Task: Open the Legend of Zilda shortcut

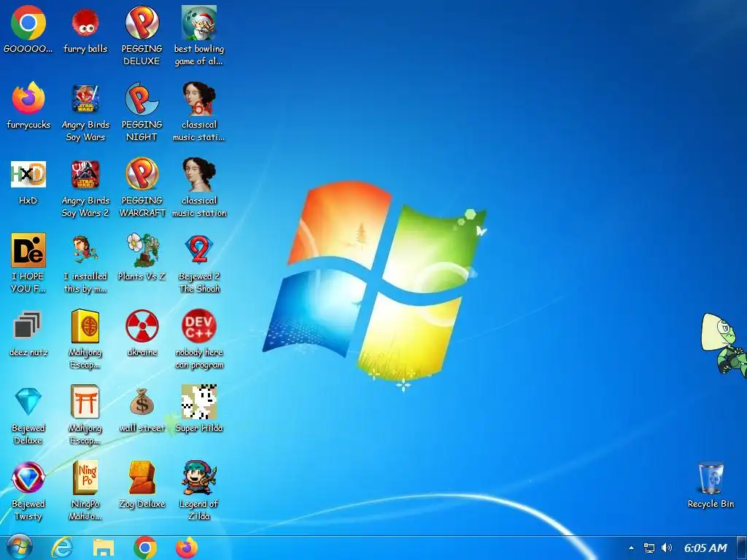Action: click(x=198, y=477)
